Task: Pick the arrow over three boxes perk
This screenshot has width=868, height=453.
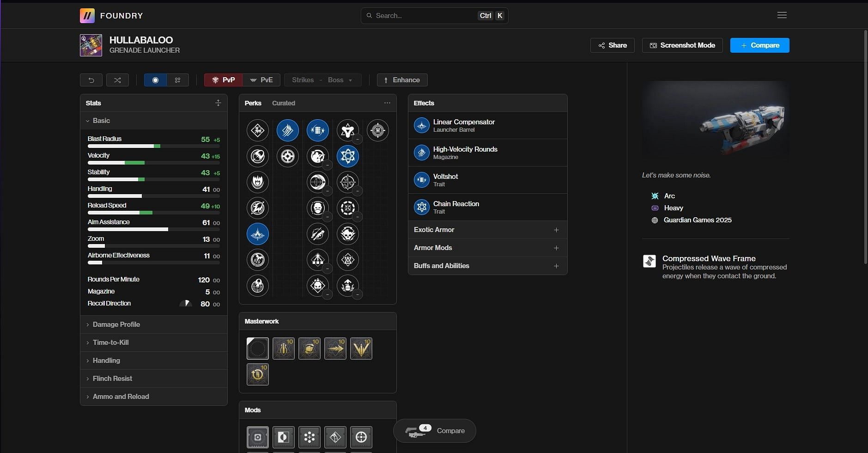Action: pyautogui.click(x=317, y=260)
